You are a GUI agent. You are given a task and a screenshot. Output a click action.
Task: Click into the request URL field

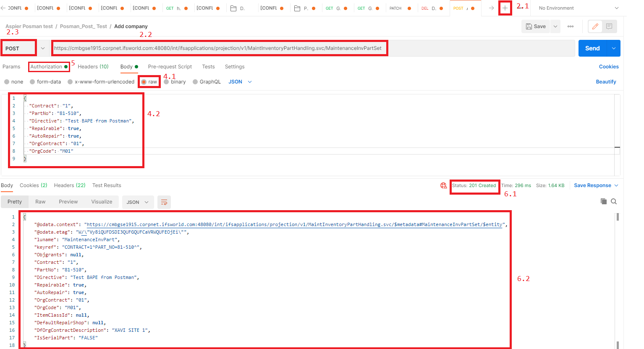(313, 48)
